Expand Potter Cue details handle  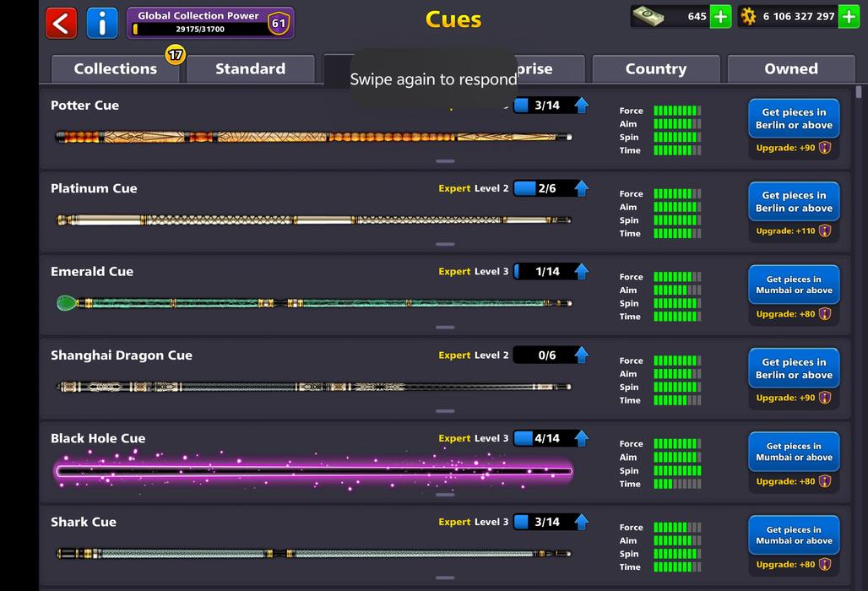[445, 160]
